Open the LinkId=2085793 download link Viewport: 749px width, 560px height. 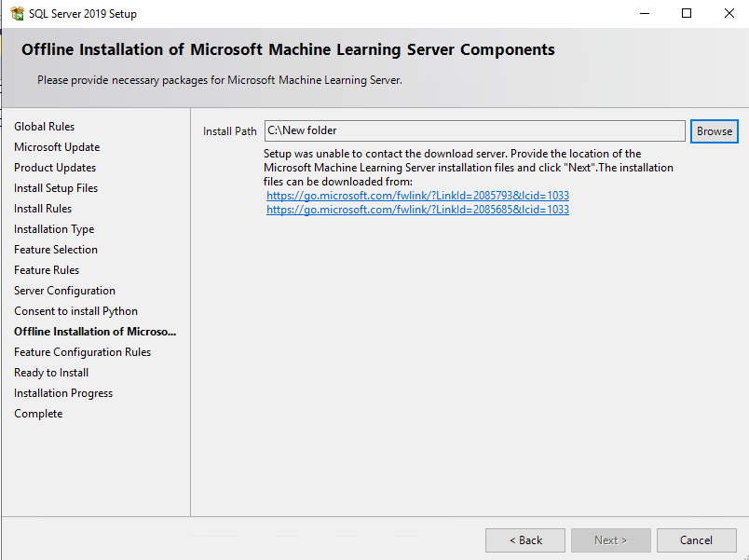coord(417,196)
